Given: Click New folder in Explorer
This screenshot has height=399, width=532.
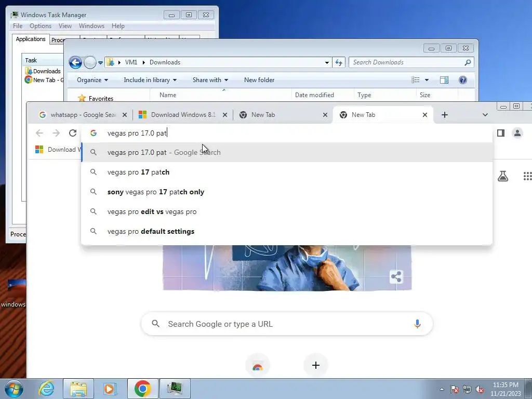Looking at the screenshot, I should click(259, 80).
